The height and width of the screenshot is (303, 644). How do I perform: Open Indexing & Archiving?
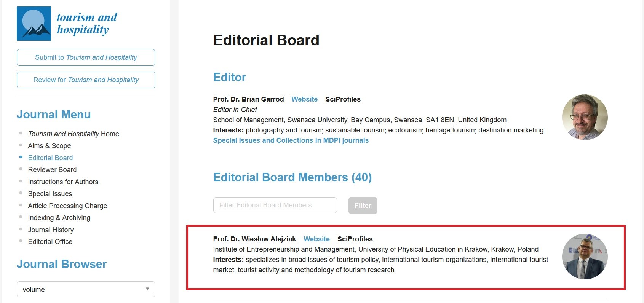pyautogui.click(x=59, y=218)
